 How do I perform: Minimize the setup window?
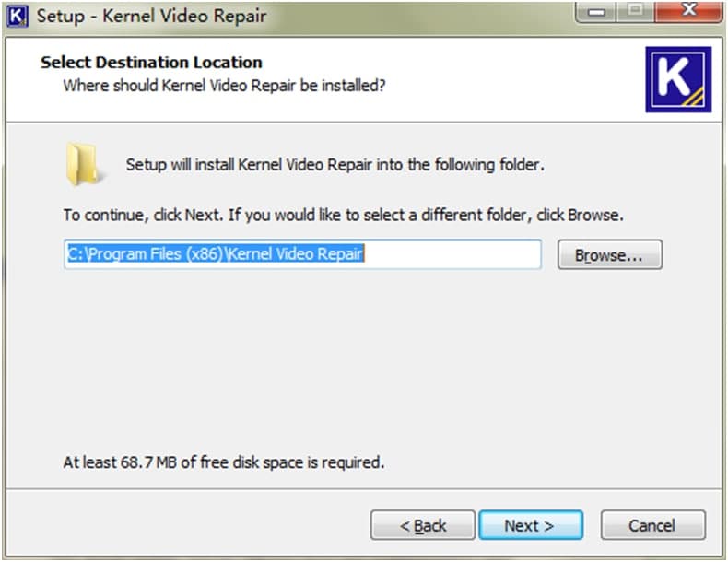pyautogui.click(x=600, y=14)
